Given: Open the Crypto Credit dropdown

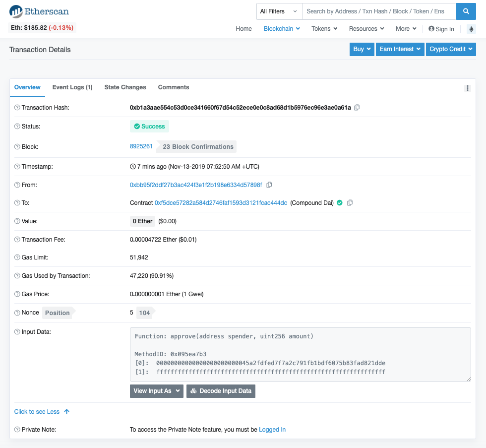Looking at the screenshot, I should coord(451,49).
